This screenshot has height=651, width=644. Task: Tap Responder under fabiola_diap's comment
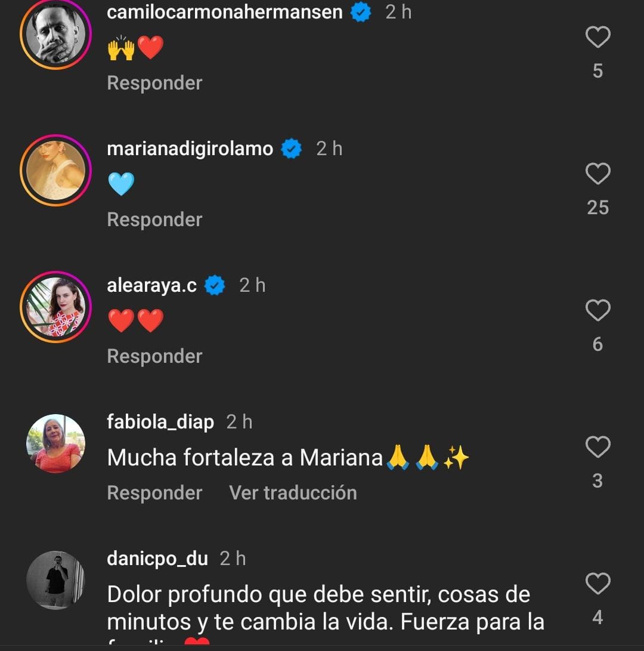point(154,493)
